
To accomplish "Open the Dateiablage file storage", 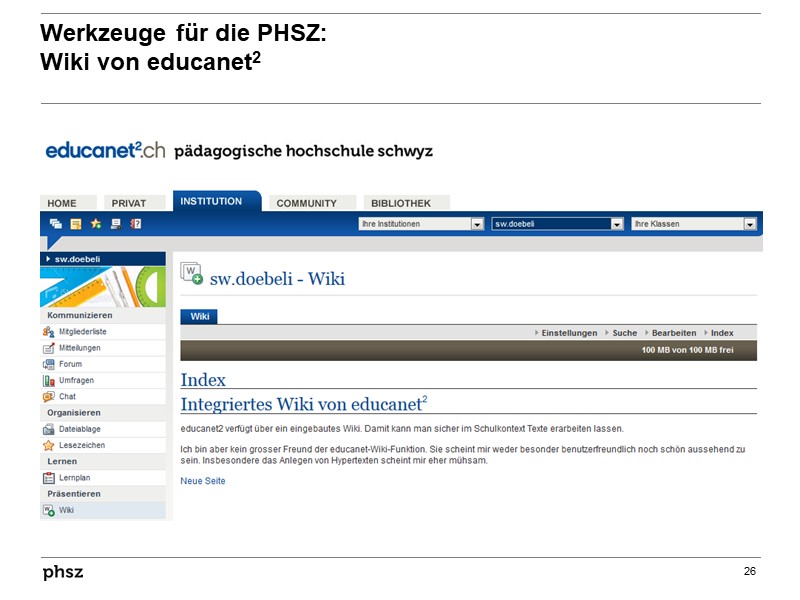I will (47, 427).
